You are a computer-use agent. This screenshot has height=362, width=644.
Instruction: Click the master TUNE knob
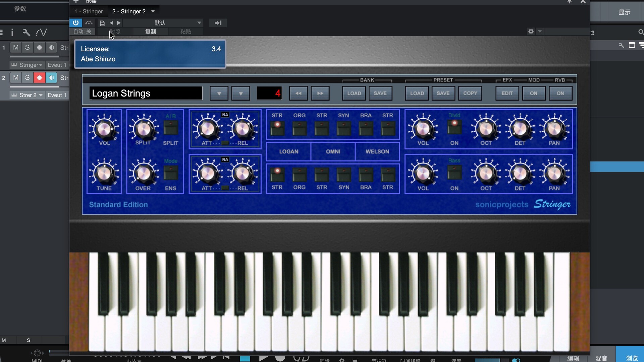pyautogui.click(x=104, y=174)
